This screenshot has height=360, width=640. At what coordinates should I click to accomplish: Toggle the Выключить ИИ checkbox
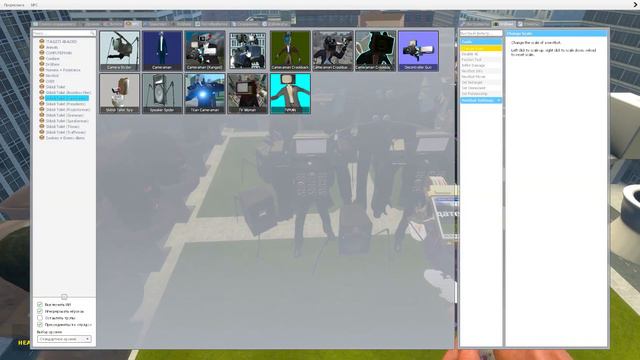click(x=40, y=304)
